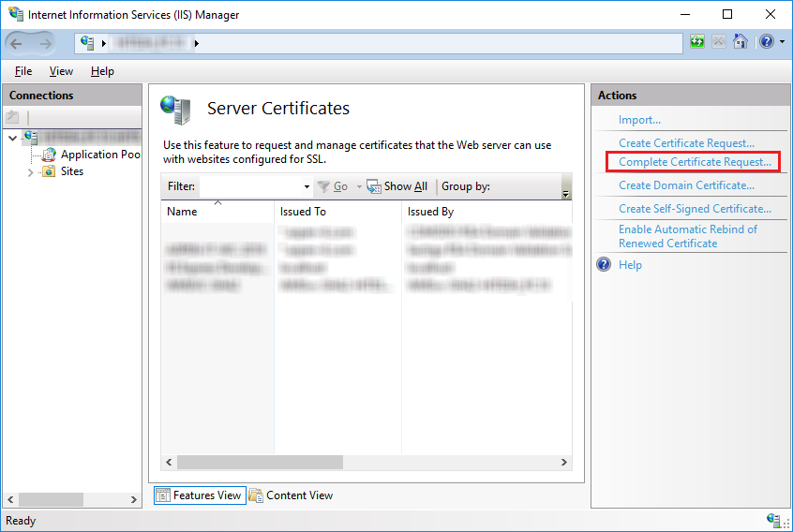Click the Help link in Actions pane
Screen dimensions: 793x532
(630, 265)
